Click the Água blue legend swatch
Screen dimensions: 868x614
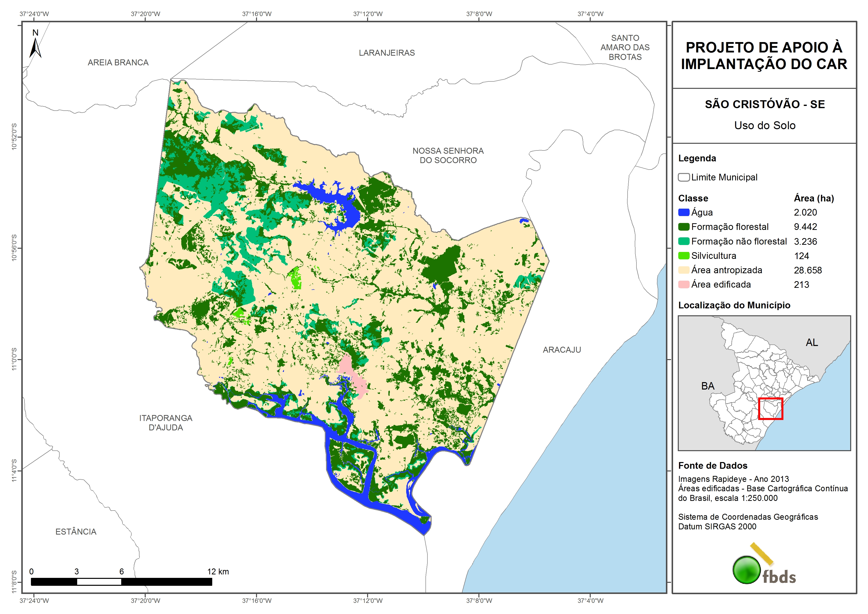pyautogui.click(x=683, y=213)
